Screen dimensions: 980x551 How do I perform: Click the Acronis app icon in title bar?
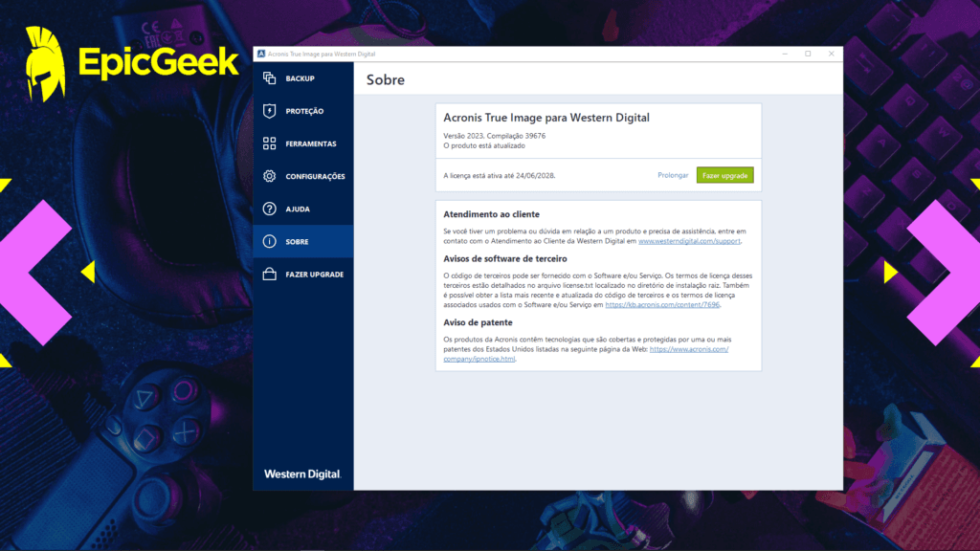click(x=260, y=54)
